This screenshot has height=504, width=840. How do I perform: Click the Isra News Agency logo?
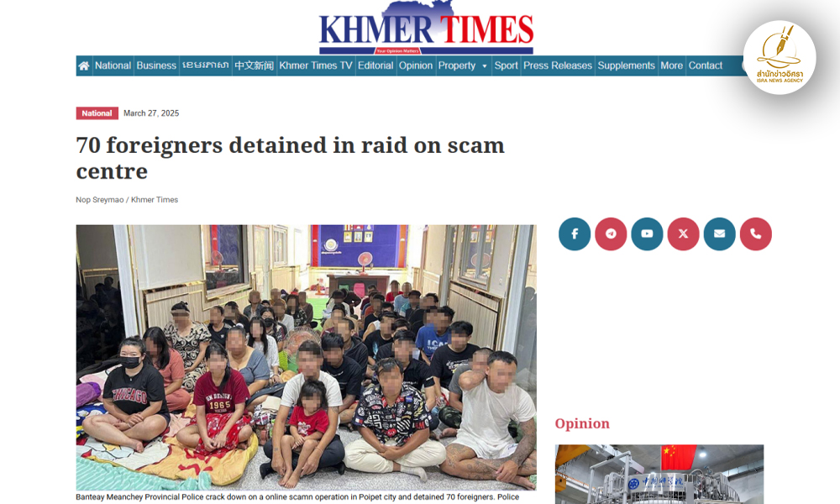tap(780, 57)
